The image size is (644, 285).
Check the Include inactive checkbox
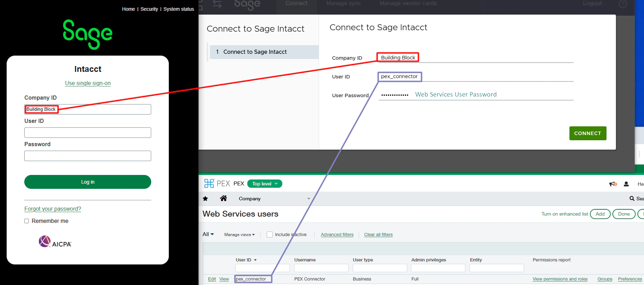(269, 234)
